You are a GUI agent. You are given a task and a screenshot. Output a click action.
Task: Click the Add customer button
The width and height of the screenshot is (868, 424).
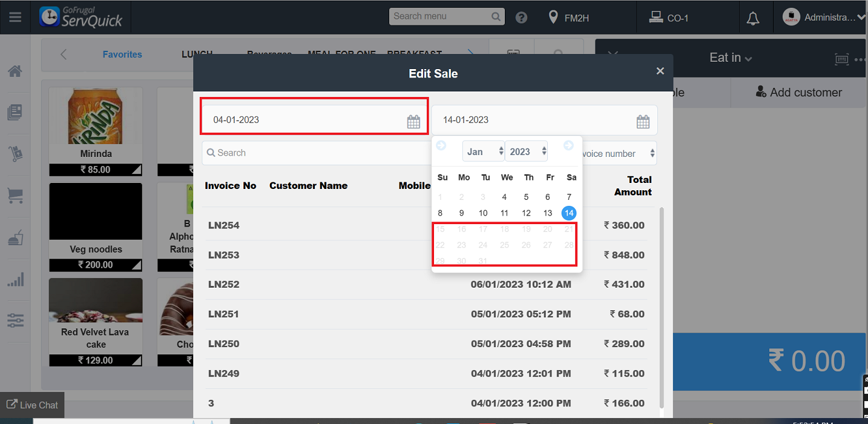pos(799,93)
